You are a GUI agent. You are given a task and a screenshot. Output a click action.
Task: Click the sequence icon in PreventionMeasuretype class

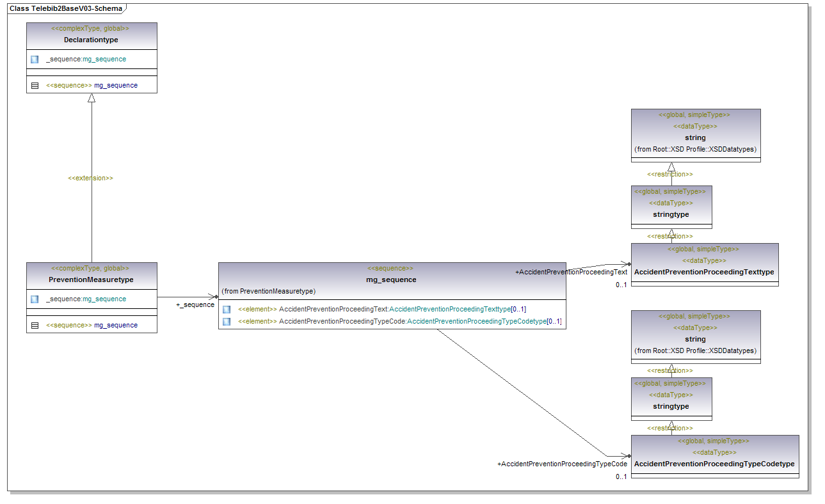tap(35, 326)
